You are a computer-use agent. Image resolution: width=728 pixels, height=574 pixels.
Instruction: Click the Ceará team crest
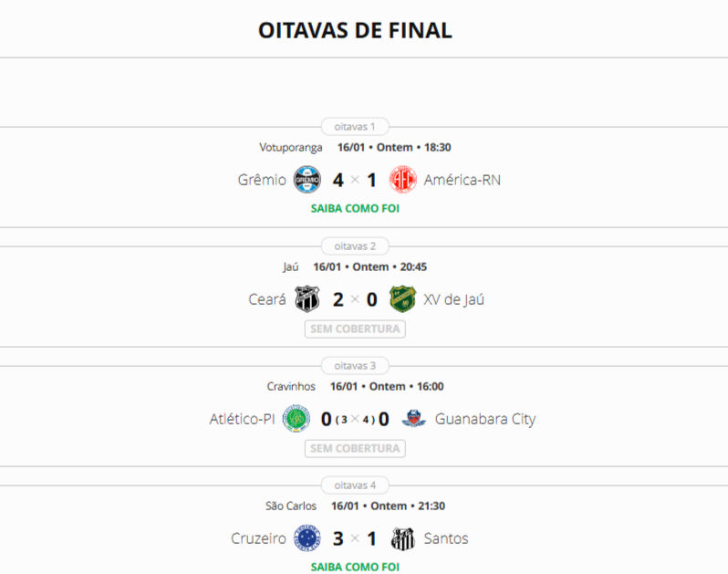[307, 299]
